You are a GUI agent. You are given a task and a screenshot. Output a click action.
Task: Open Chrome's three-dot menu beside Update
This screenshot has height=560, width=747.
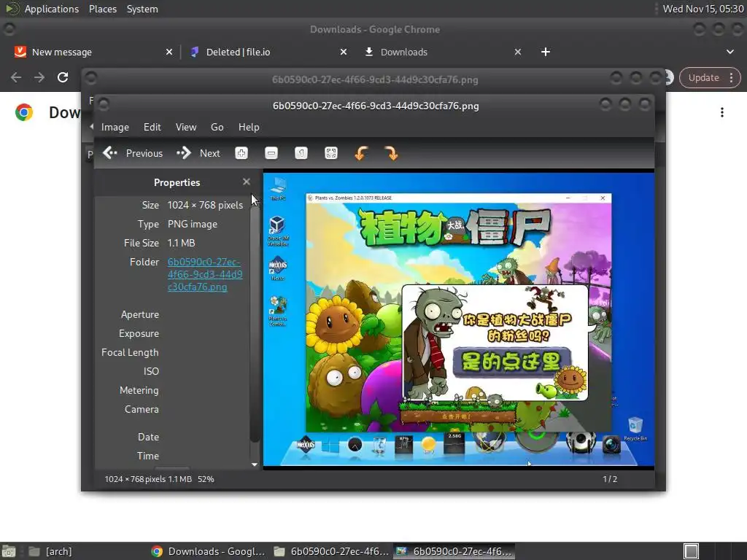[x=731, y=77]
